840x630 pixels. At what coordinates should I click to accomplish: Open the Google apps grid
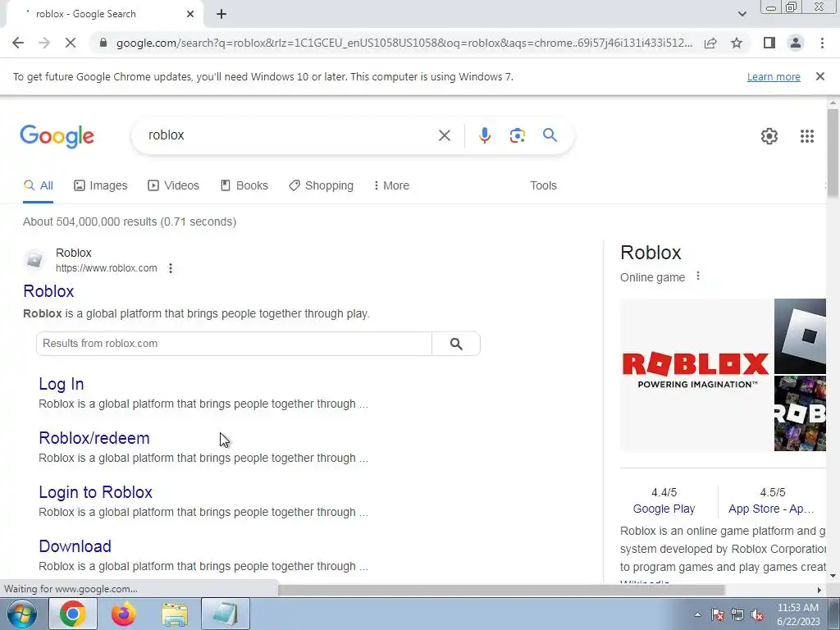(x=807, y=136)
